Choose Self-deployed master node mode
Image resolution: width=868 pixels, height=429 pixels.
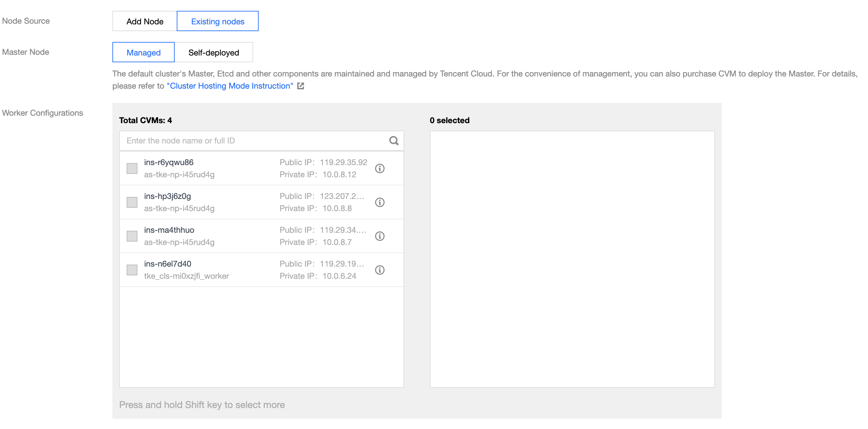[214, 52]
